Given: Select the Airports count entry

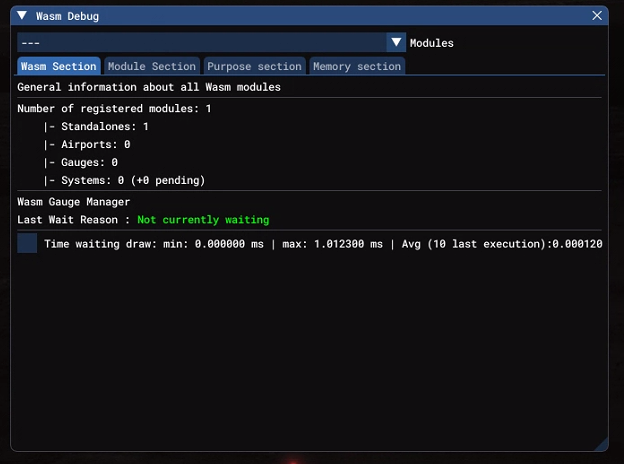Looking at the screenshot, I should (x=87, y=145).
